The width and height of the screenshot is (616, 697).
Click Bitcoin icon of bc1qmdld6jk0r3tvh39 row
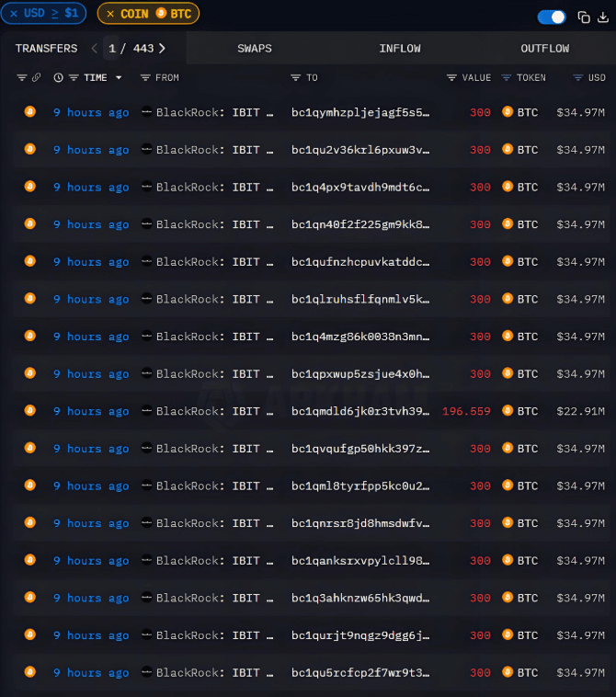tap(30, 410)
